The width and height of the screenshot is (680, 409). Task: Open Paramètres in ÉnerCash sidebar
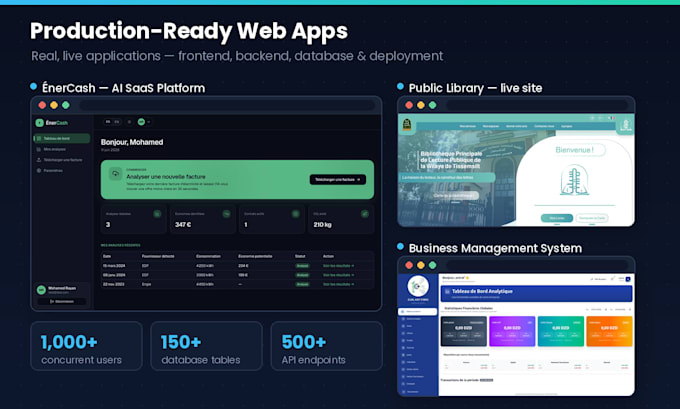[49, 170]
